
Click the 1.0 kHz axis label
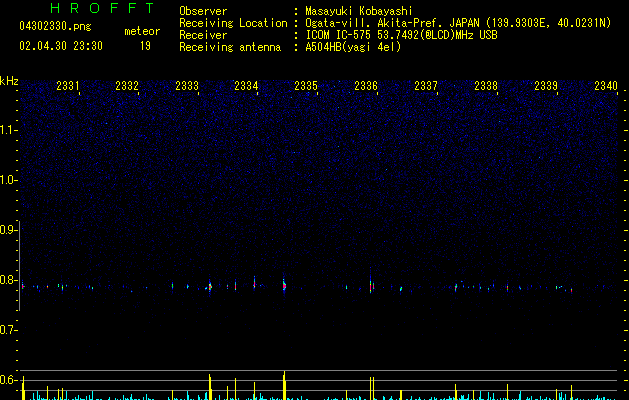8,180
